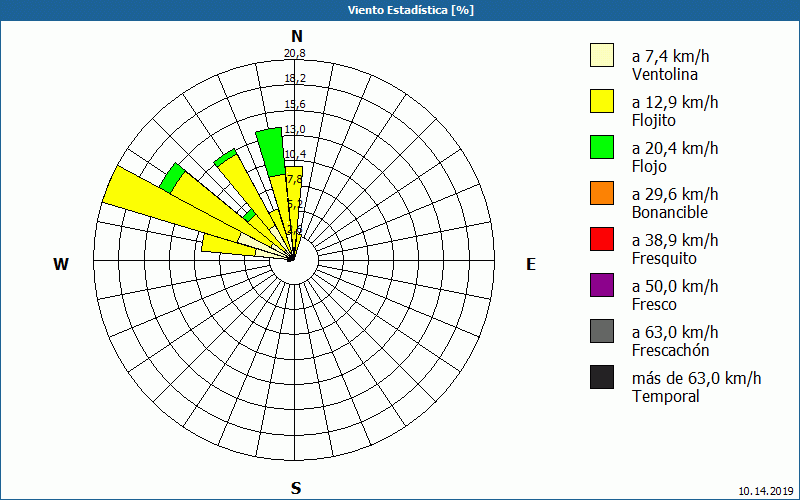Click the Frescachón legend label
This screenshot has height=500, width=800.
click(x=670, y=350)
